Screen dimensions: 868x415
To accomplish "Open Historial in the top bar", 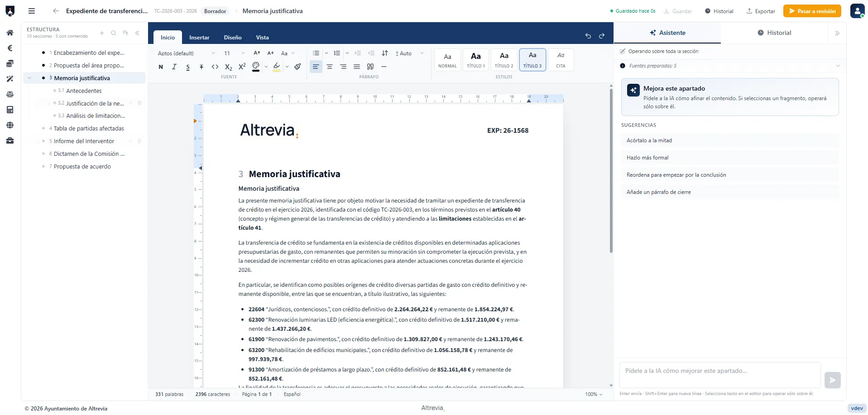I will coord(719,11).
